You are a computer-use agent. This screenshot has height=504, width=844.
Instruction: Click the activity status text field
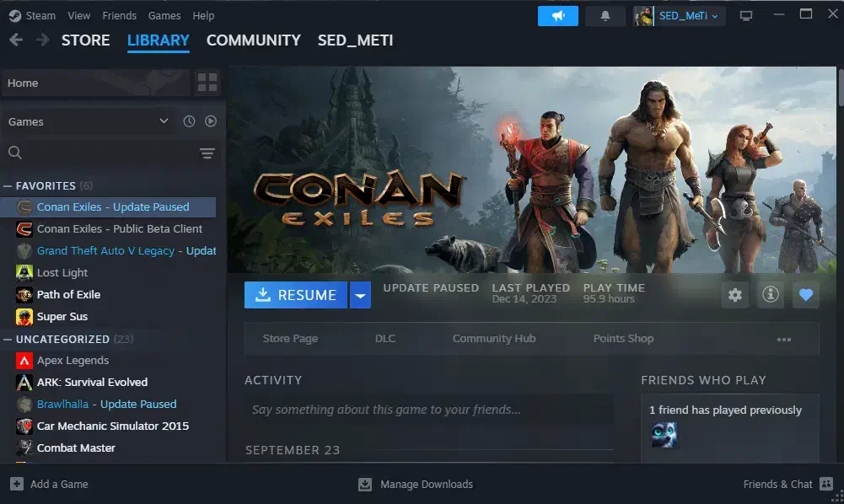(428, 410)
